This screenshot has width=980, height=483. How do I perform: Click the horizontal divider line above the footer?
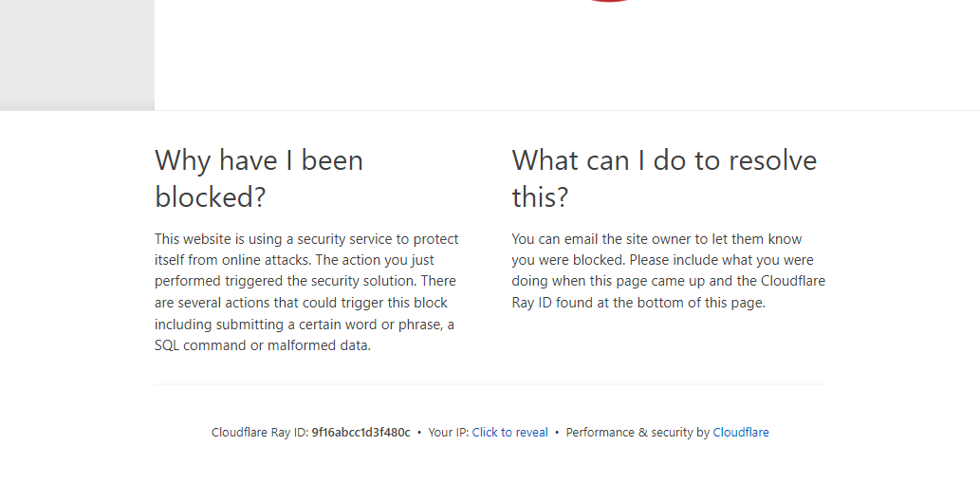tap(490, 384)
